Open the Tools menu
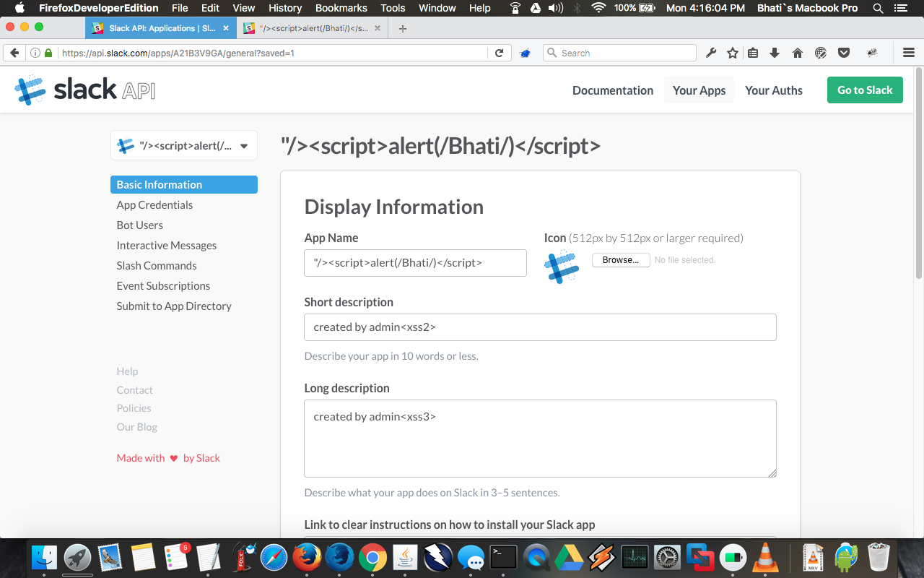 pos(393,8)
